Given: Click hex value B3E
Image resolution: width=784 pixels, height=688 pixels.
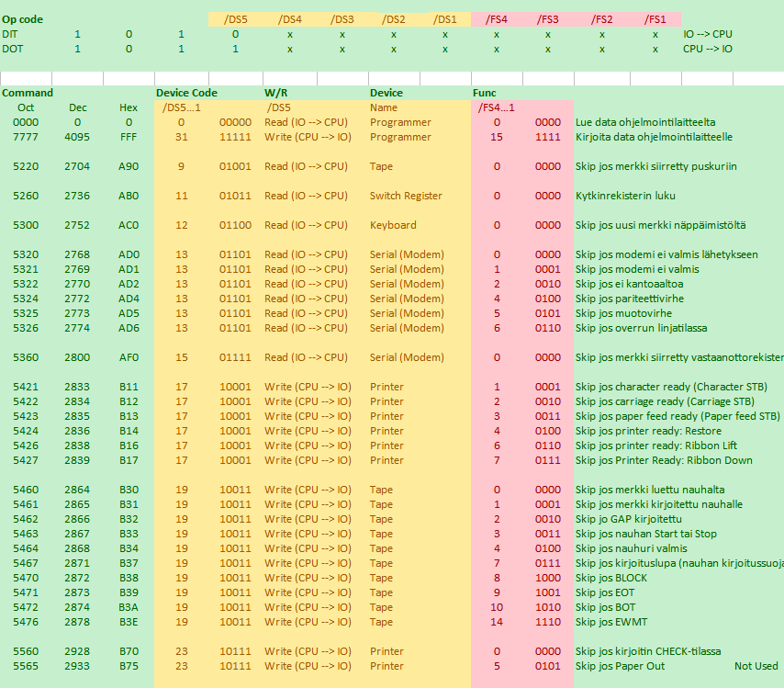Looking at the screenshot, I should point(129,623).
